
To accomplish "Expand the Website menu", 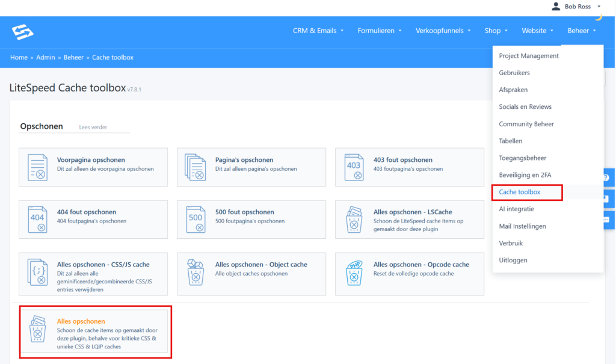I will tap(537, 31).
